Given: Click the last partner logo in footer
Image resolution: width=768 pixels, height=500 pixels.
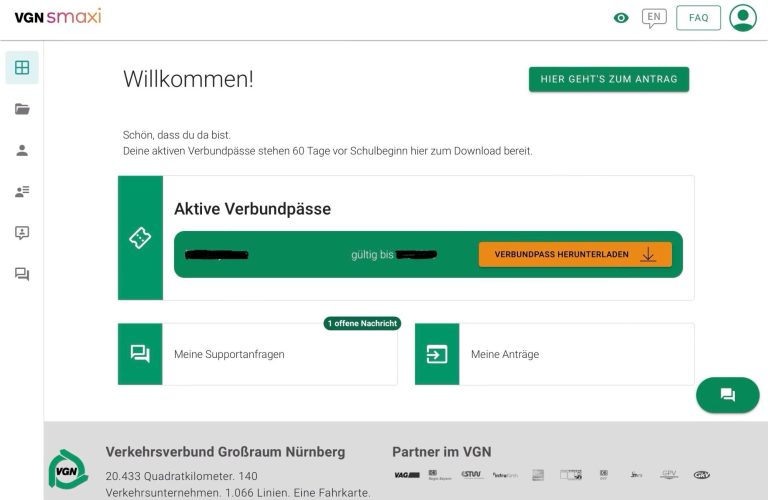Looking at the screenshot, I should 702,475.
